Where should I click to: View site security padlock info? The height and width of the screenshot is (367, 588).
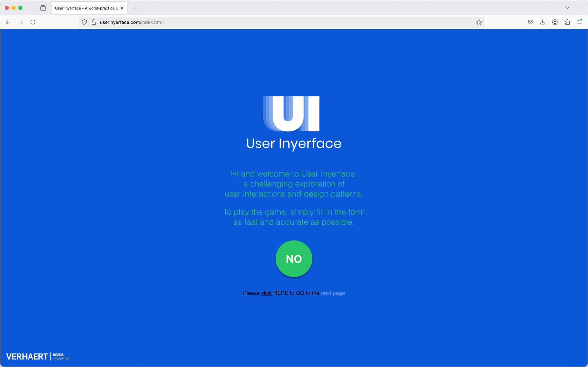click(94, 22)
